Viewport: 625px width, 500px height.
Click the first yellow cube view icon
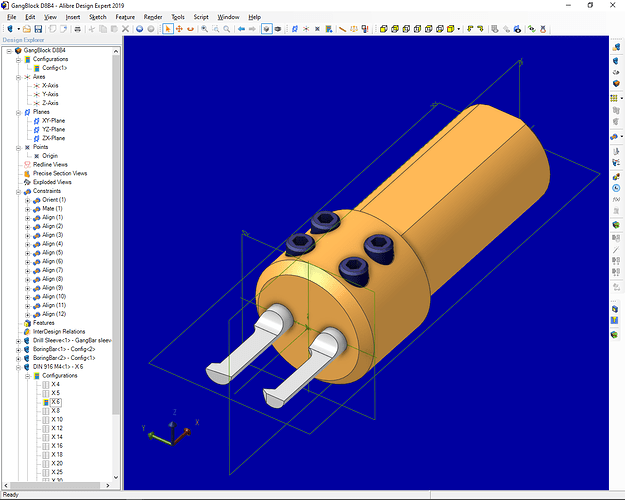pyautogui.click(x=383, y=29)
